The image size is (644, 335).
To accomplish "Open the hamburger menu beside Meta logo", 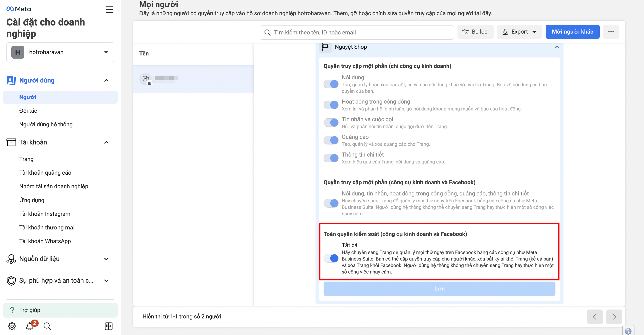I will (x=109, y=9).
